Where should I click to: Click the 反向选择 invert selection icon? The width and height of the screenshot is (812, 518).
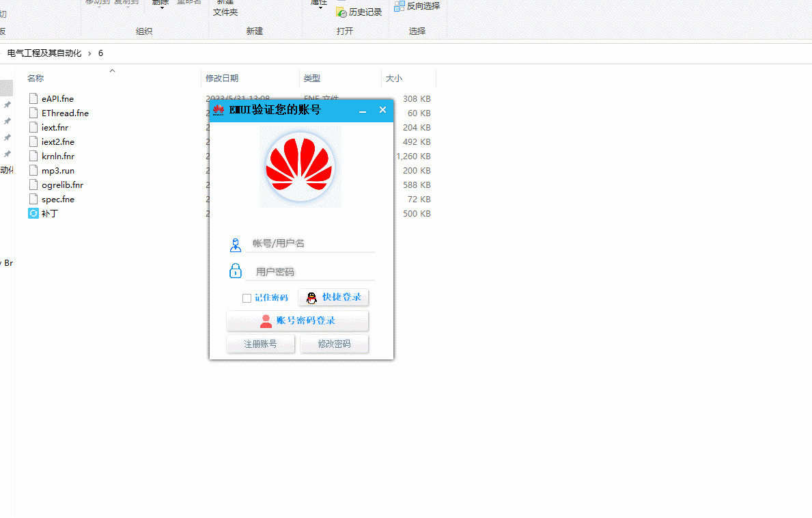coord(401,8)
